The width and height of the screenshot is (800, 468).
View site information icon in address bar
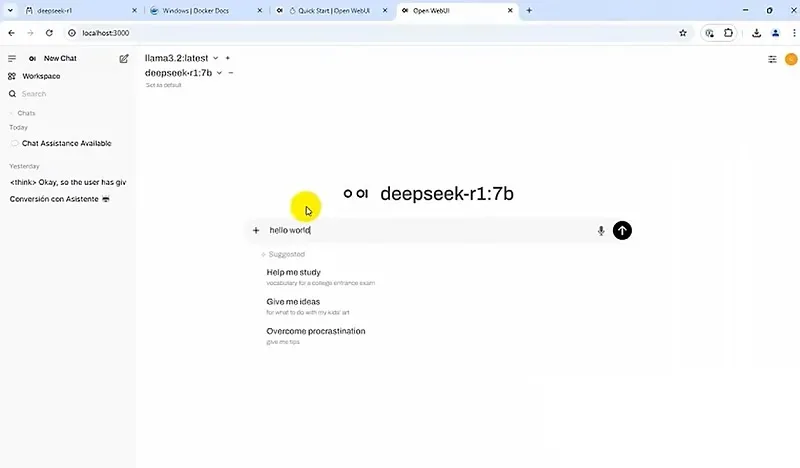point(72,33)
